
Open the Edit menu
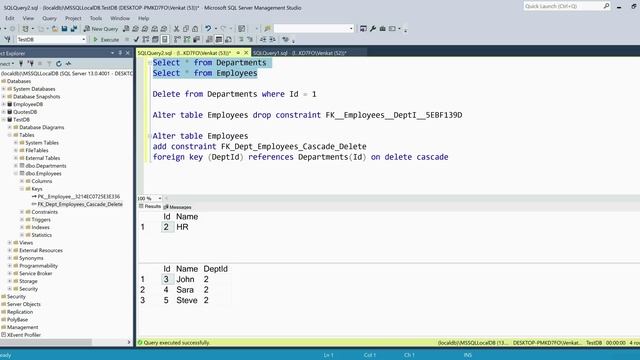(10, 18)
